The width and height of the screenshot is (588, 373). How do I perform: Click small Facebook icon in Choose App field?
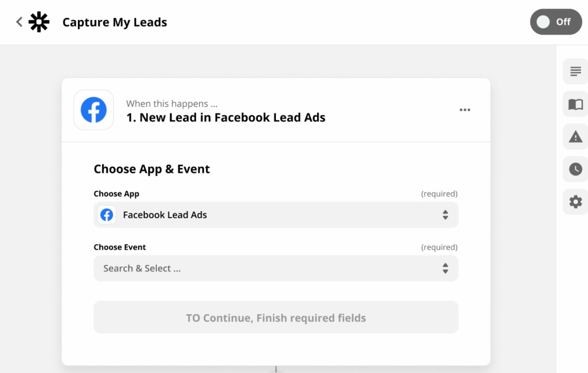point(107,215)
